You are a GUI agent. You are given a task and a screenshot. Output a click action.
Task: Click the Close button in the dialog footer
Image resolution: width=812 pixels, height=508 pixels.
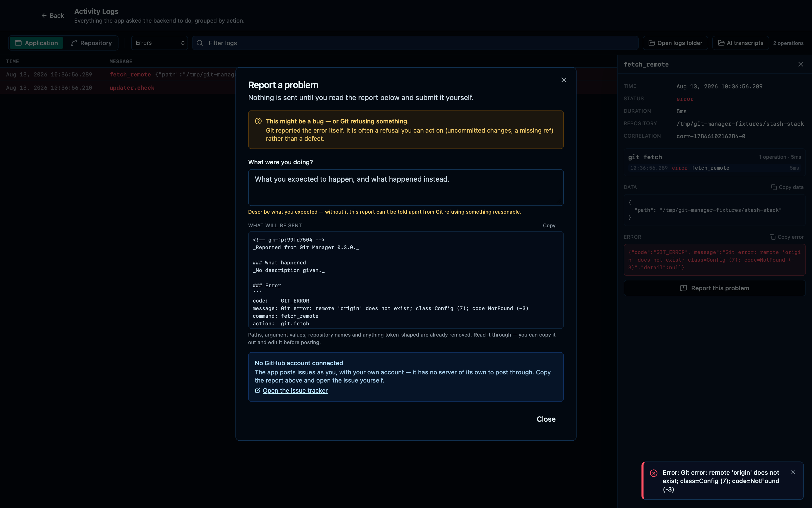(546, 419)
